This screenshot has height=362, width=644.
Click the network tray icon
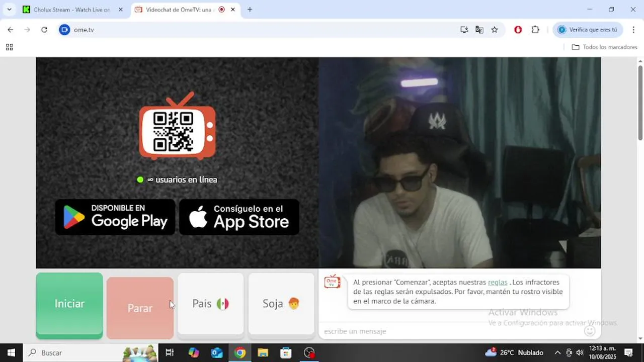pos(569,353)
